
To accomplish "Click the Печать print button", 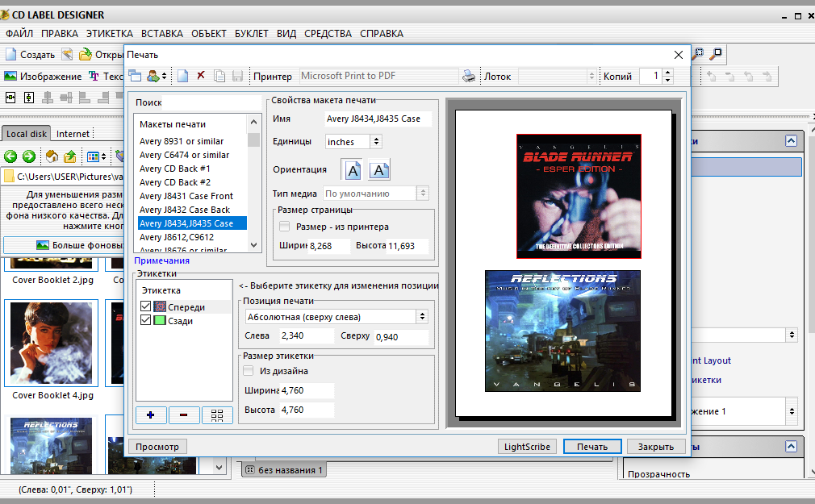I will coord(592,446).
